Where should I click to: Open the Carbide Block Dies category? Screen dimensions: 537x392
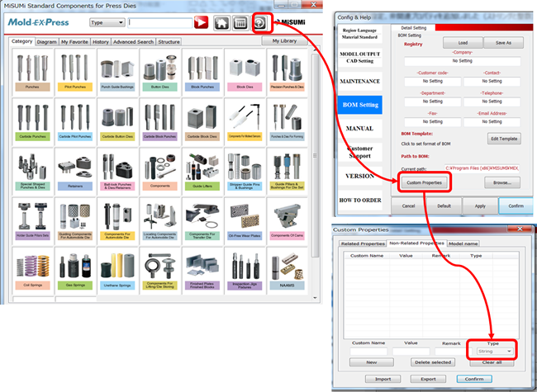(x=202, y=122)
